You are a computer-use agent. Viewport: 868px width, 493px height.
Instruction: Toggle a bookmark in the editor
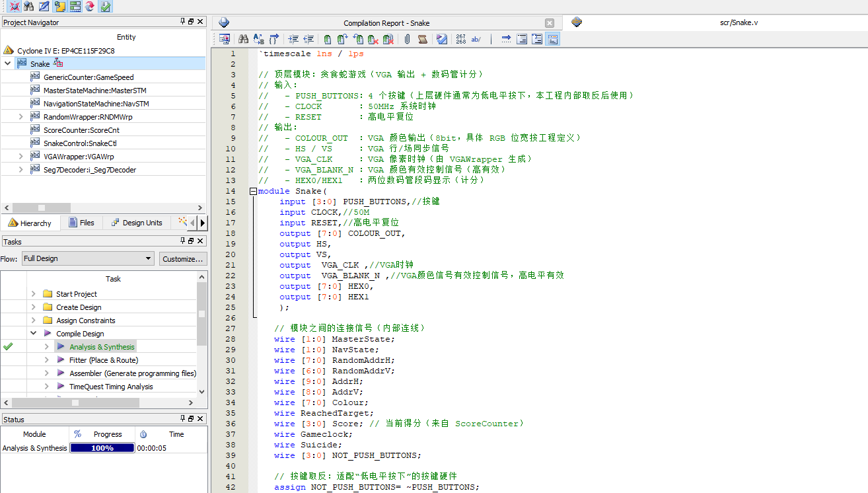tap(328, 39)
